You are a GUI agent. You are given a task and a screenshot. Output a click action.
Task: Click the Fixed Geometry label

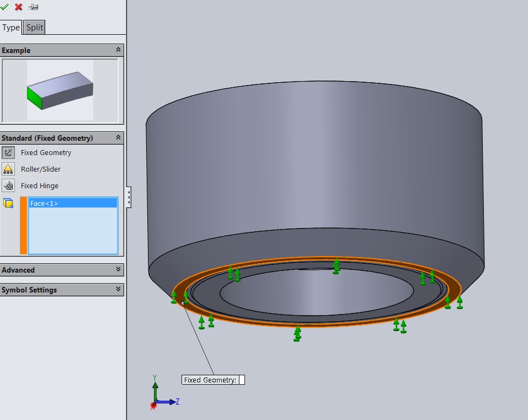[46, 152]
